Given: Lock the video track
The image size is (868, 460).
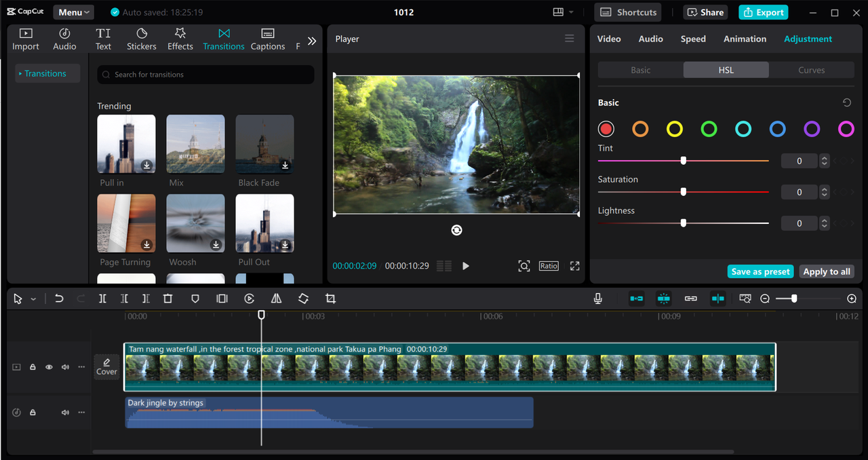Looking at the screenshot, I should click(33, 367).
